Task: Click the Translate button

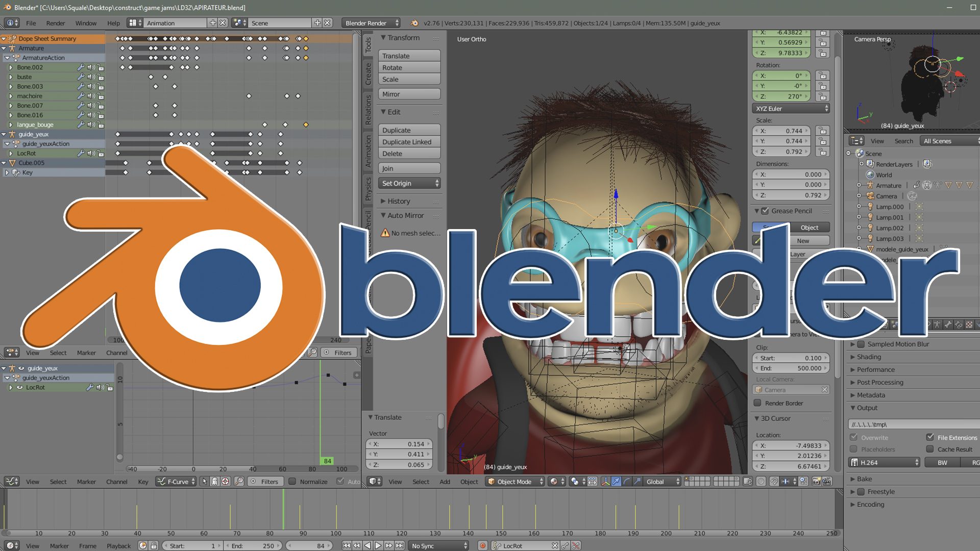Action: [x=409, y=56]
